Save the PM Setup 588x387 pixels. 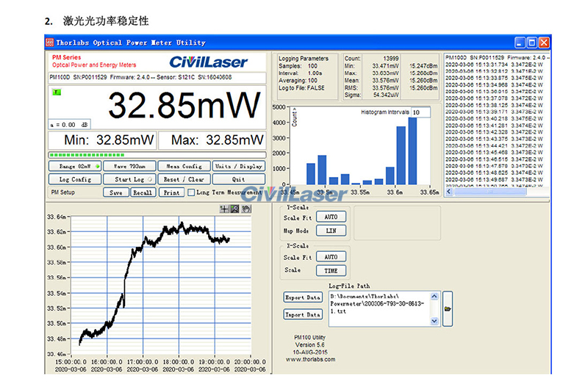coord(116,192)
